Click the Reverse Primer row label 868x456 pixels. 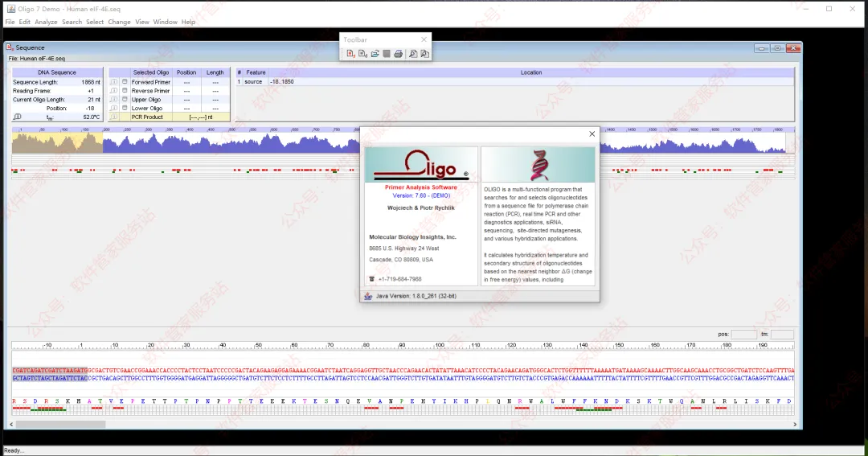pos(150,91)
